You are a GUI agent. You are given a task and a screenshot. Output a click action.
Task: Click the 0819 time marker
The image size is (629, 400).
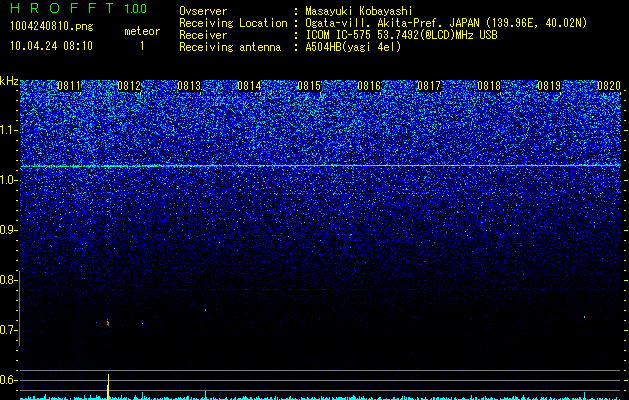(x=549, y=86)
